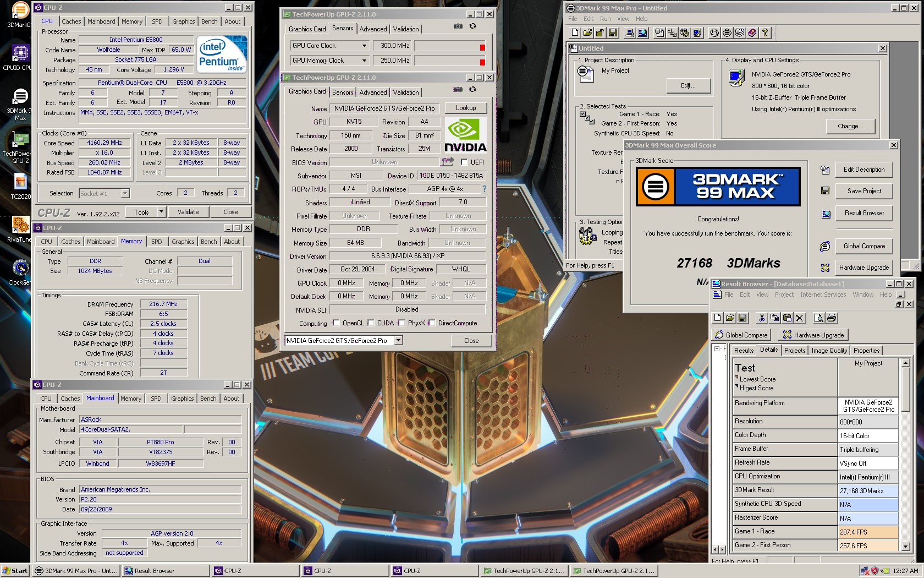Open CPU-Z Tools dropdown arrow
Image resolution: width=924 pixels, height=578 pixels.
[161, 212]
